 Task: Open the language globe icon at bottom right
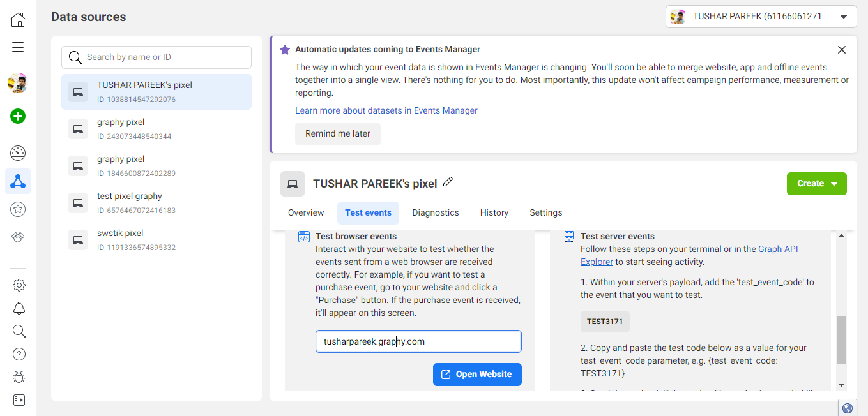[x=847, y=407]
